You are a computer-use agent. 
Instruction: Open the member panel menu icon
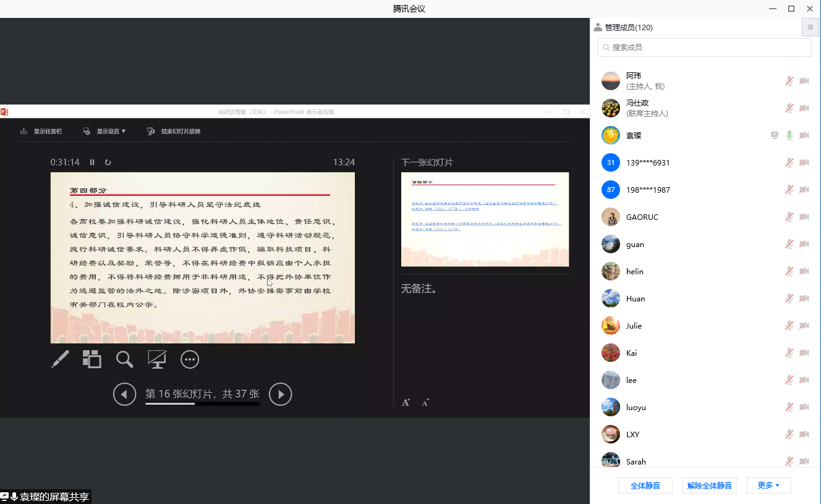point(810,27)
